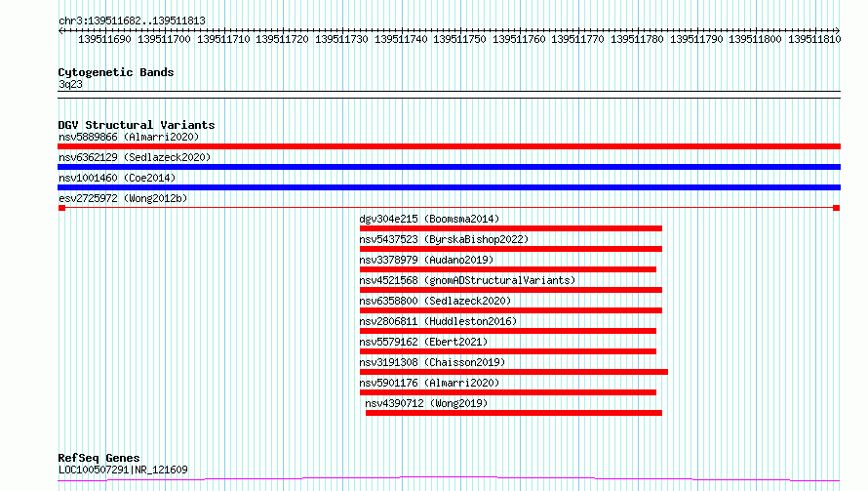Click ruler position 139511700
Viewport: 868px width, 491px height.
tap(164, 39)
